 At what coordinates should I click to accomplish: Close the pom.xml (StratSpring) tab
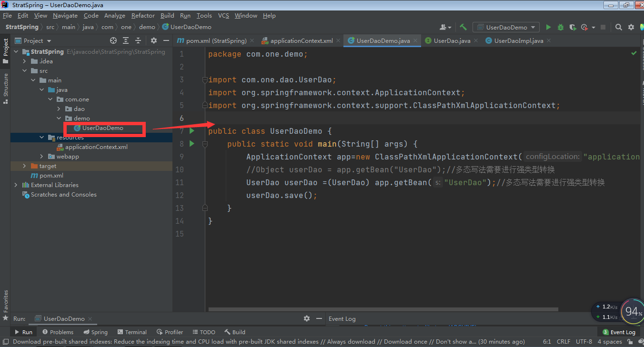pyautogui.click(x=252, y=40)
